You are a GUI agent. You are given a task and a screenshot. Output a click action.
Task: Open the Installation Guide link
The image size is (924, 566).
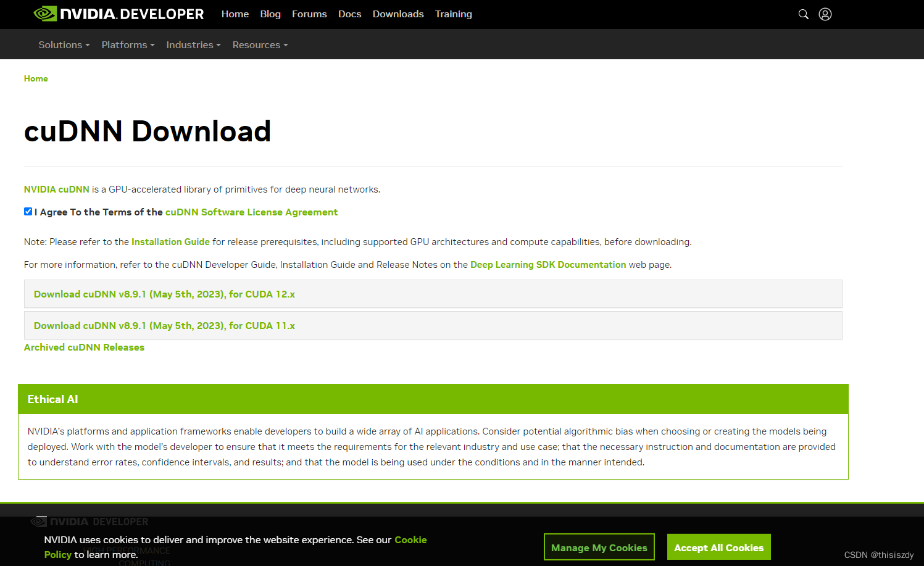click(x=170, y=242)
